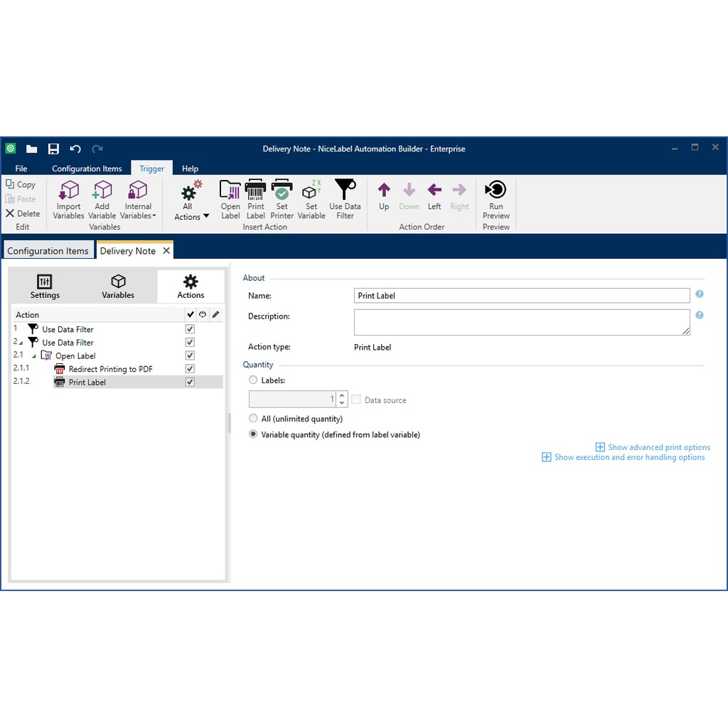
Task: Uncheck Redirect Printing to PDF action
Action: pyautogui.click(x=190, y=369)
